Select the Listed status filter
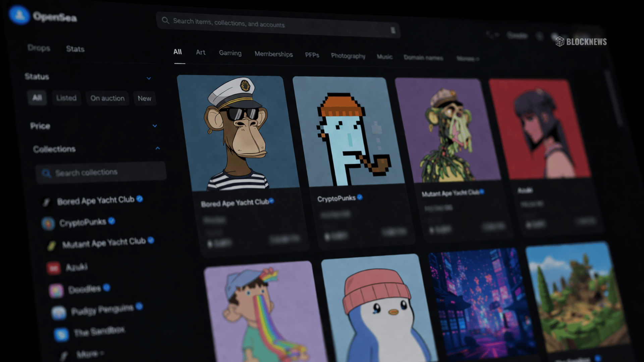 (66, 98)
